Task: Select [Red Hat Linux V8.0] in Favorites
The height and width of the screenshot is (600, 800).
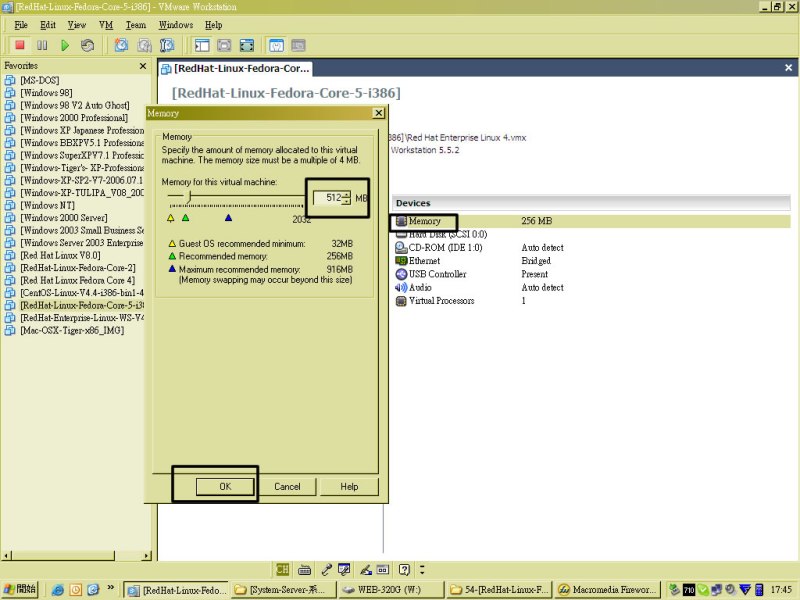Action: coord(60,255)
